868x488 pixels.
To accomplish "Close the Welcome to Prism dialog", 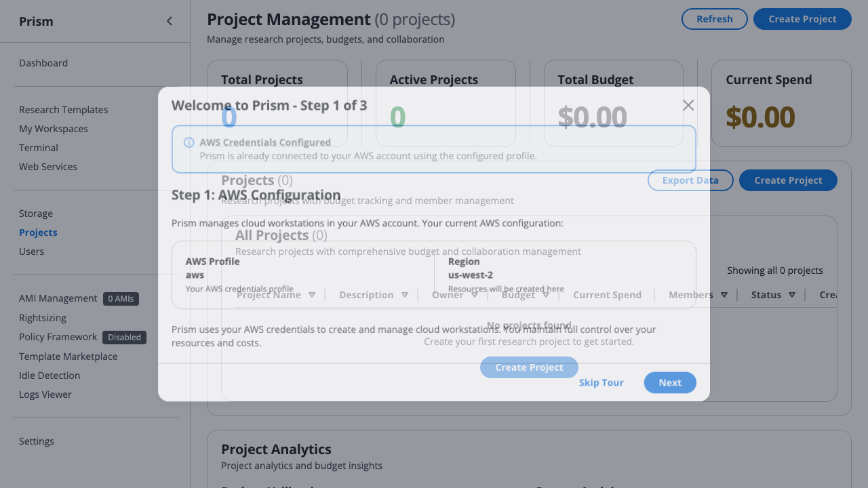I will click(x=688, y=105).
